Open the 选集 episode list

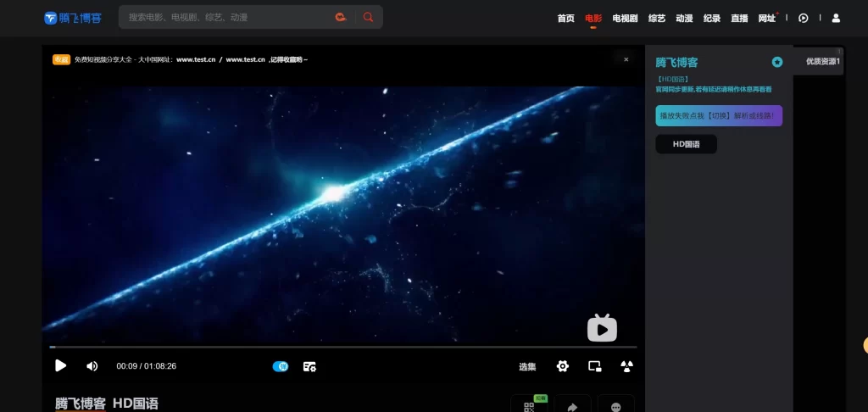pyautogui.click(x=527, y=366)
